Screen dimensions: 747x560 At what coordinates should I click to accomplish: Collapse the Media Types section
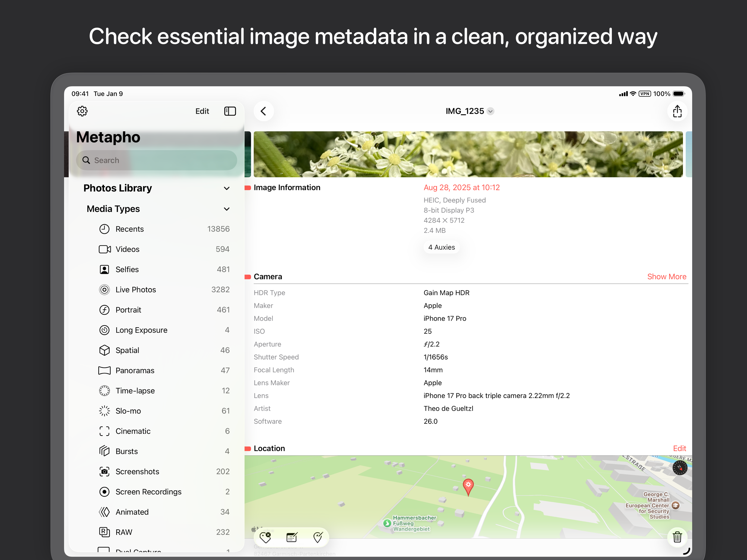coord(227,209)
